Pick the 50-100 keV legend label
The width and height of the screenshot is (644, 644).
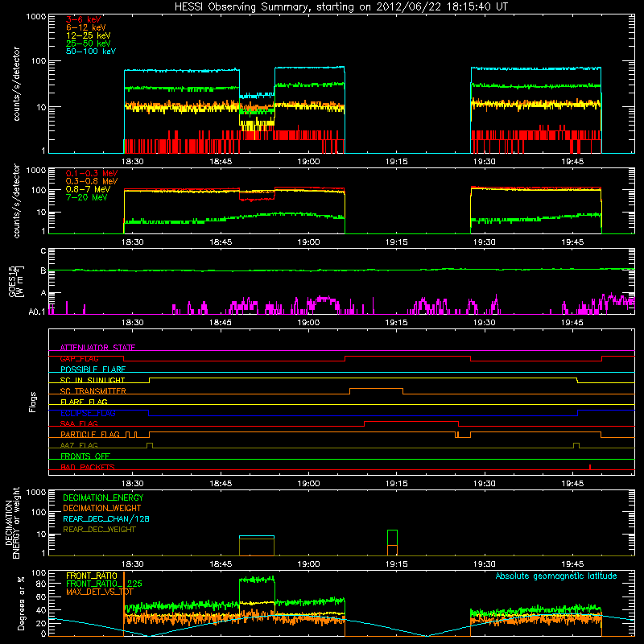(x=91, y=51)
